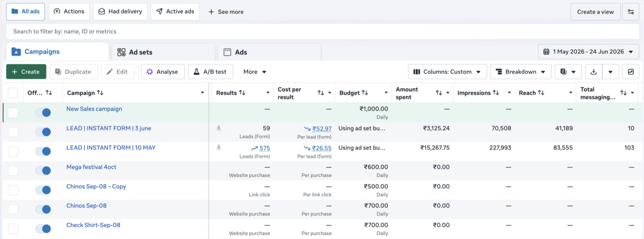Sort by Reach column arrows
This screenshot has height=239, width=644.
pyautogui.click(x=541, y=93)
